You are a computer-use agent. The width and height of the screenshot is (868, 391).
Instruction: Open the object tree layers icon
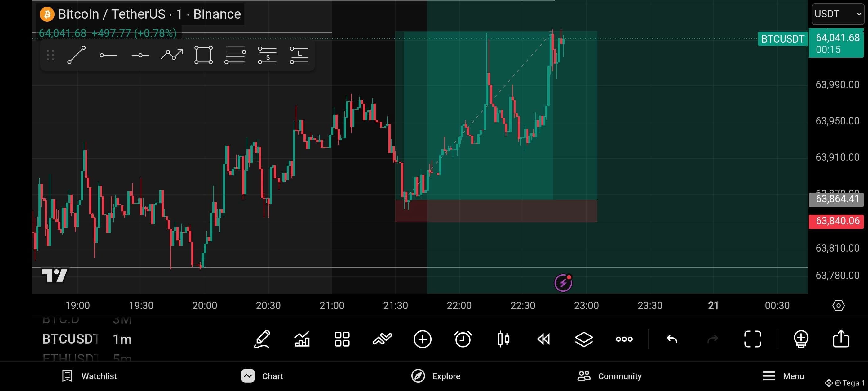tap(584, 339)
